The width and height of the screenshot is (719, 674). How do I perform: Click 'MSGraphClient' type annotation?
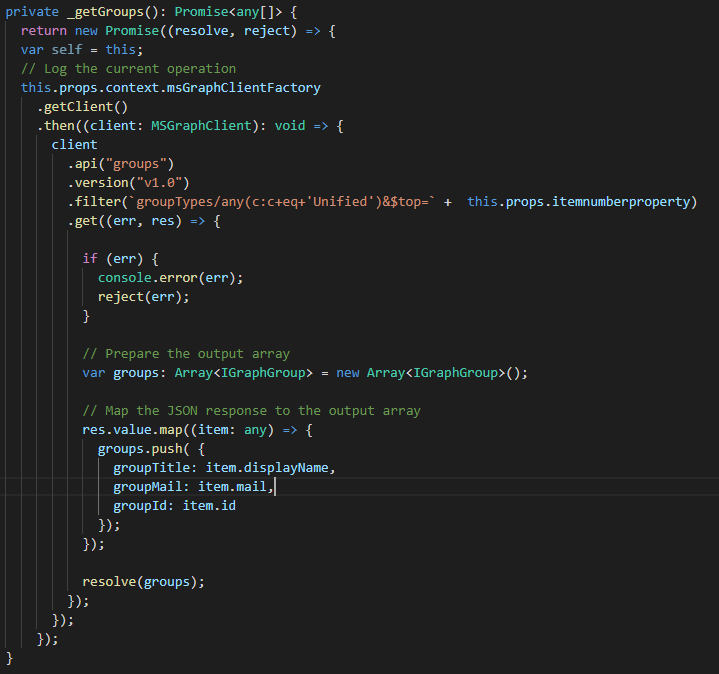tap(201, 126)
